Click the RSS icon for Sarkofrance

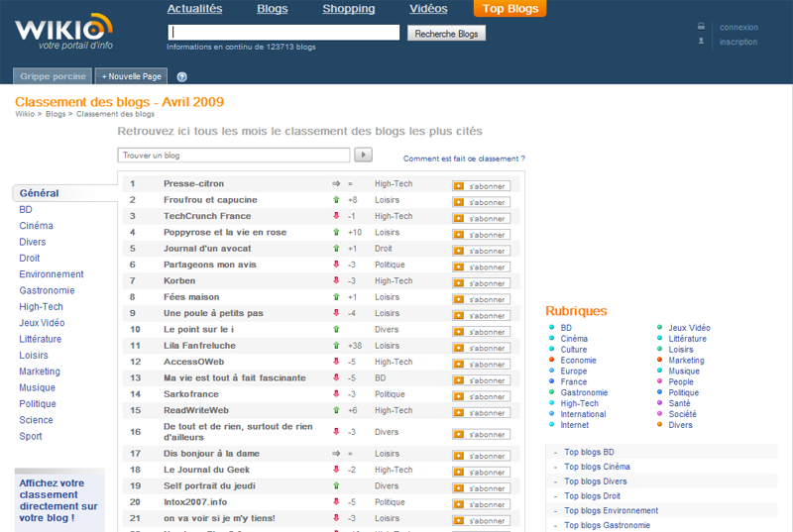point(459,396)
